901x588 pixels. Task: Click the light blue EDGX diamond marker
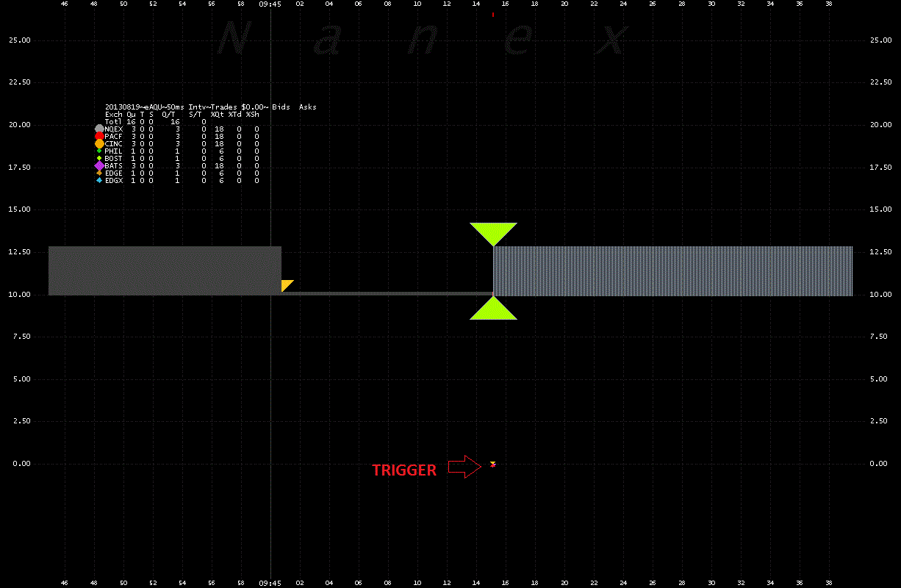99,180
